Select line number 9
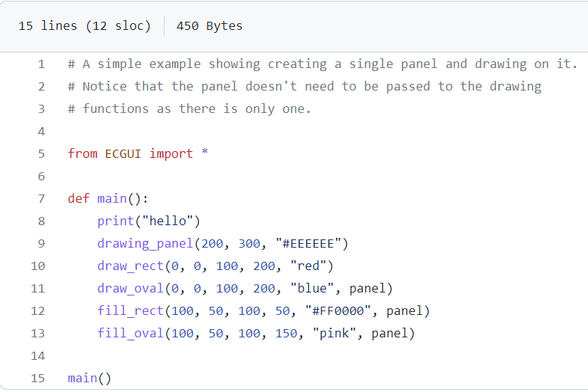588x392 pixels. click(x=41, y=244)
